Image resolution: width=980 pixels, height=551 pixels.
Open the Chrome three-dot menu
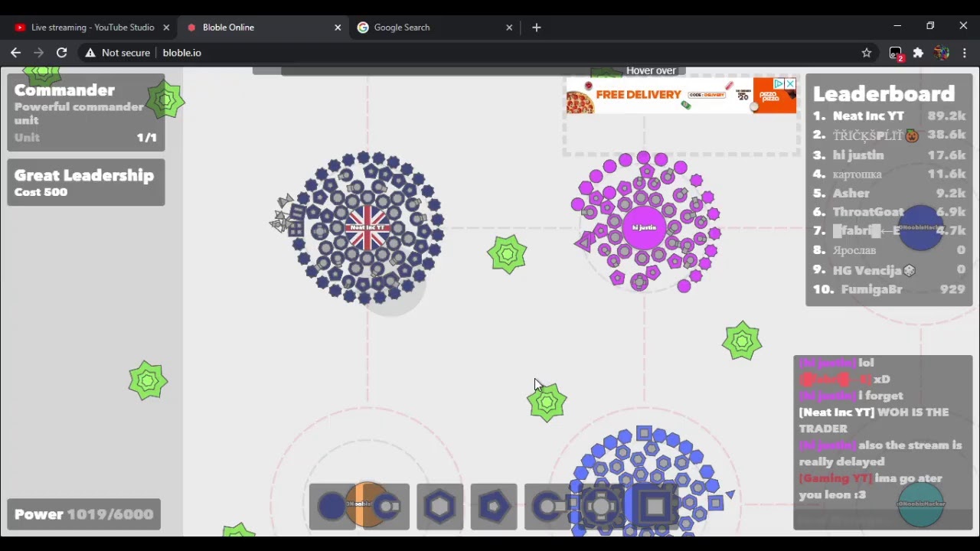[x=965, y=53]
